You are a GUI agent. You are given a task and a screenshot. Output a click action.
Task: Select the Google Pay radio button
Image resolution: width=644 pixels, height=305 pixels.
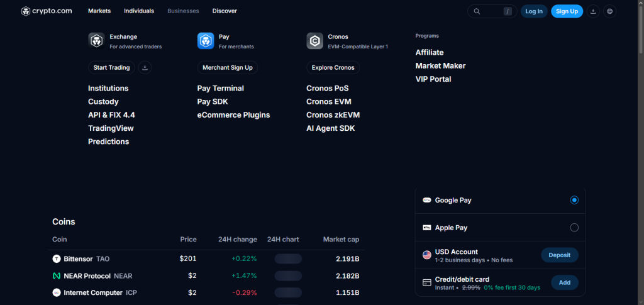(x=574, y=201)
